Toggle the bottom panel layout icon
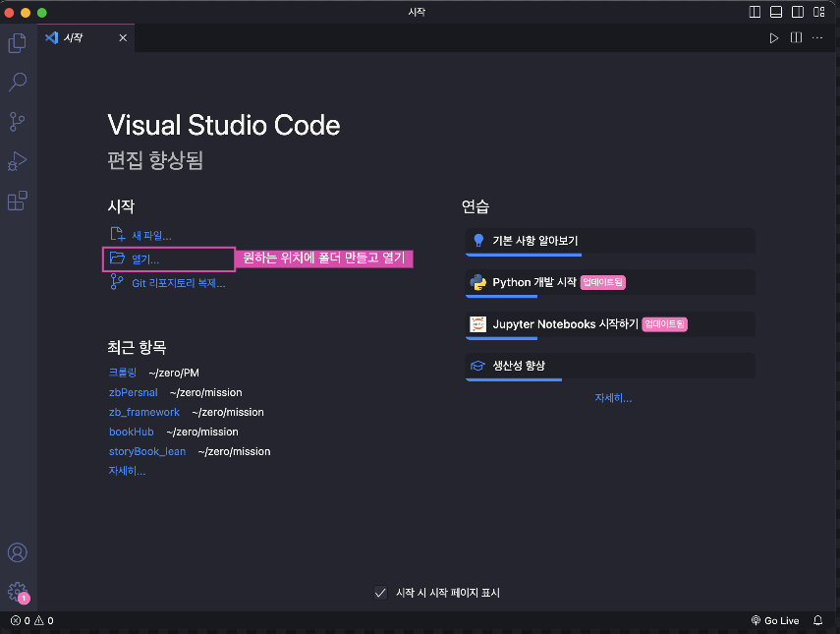 776,12
